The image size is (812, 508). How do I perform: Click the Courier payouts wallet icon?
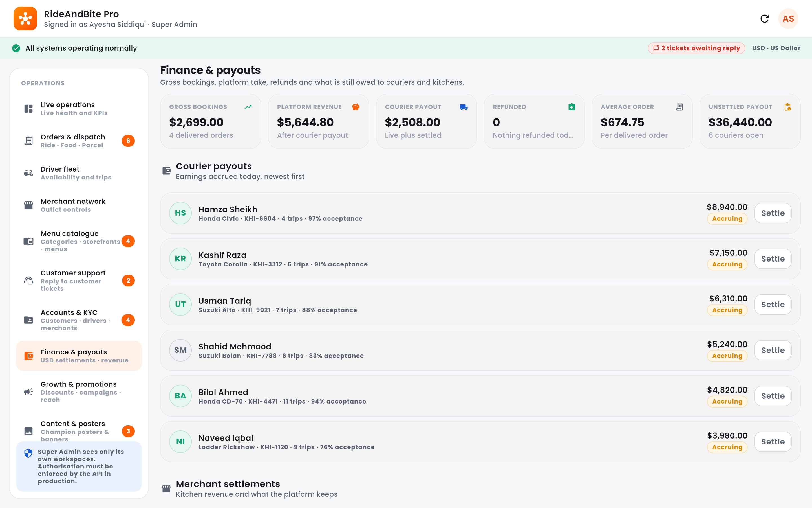166,171
